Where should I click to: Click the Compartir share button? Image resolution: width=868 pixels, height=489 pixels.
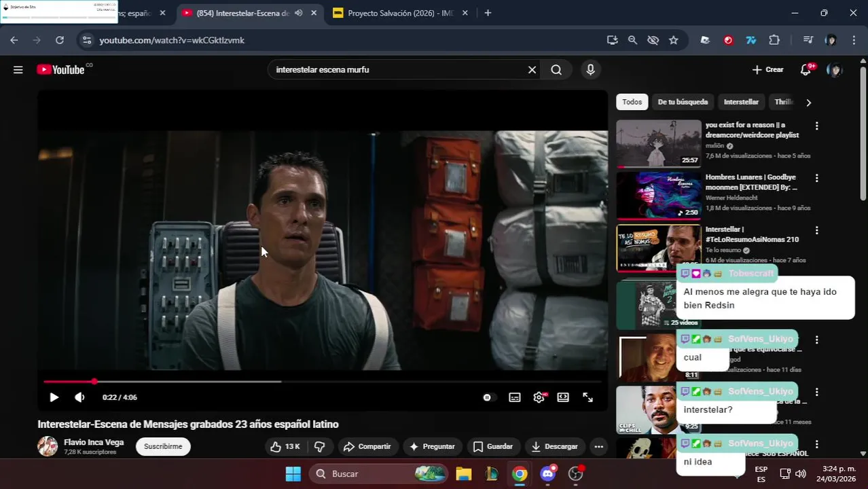point(367,446)
